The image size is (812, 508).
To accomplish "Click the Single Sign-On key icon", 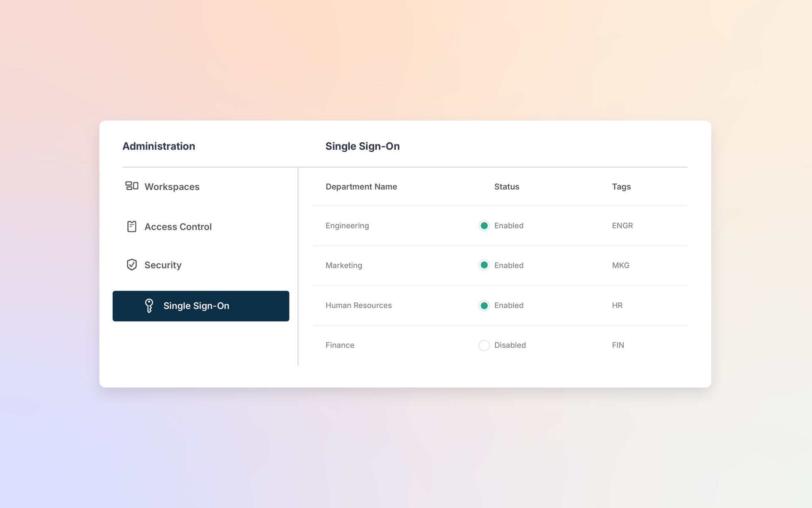I will tap(149, 306).
